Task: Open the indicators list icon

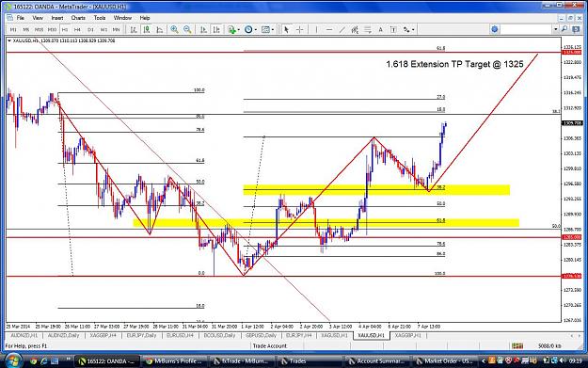Action: [x=232, y=29]
